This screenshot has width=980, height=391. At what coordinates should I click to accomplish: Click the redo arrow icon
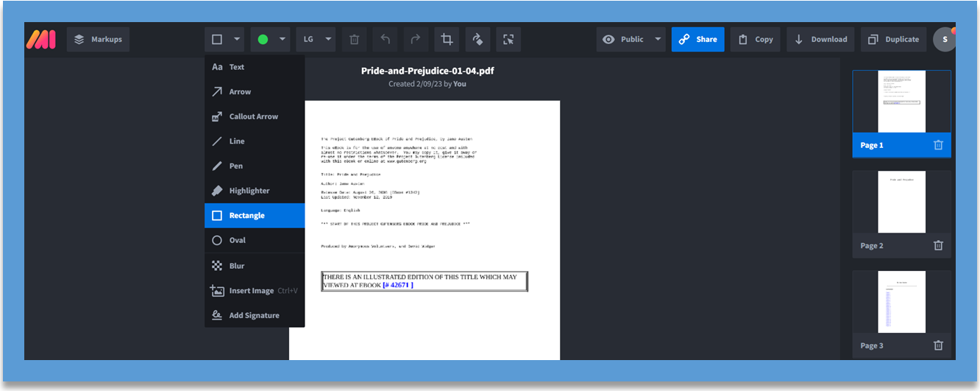(416, 40)
